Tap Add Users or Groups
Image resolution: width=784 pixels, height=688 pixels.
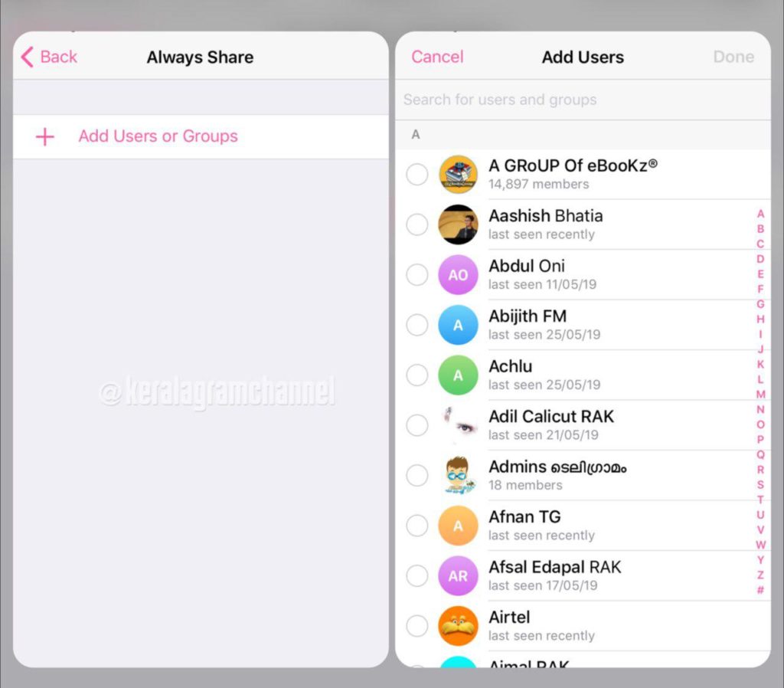201,136
